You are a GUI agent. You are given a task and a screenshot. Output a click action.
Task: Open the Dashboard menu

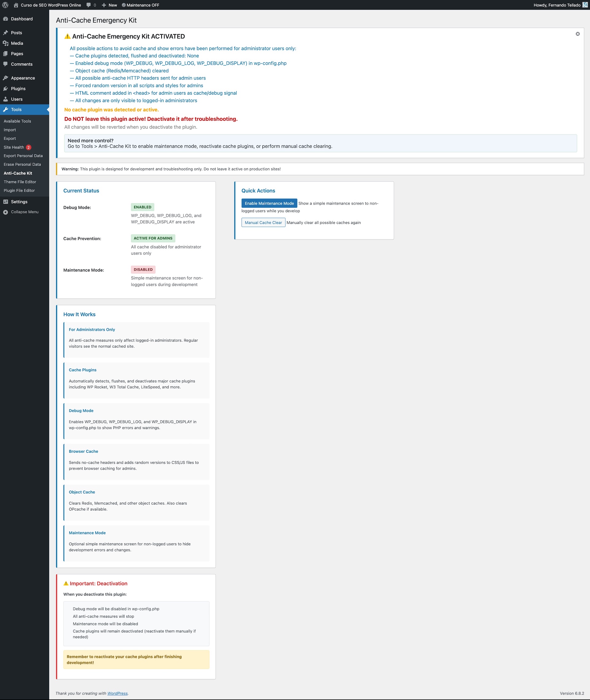tap(22, 19)
